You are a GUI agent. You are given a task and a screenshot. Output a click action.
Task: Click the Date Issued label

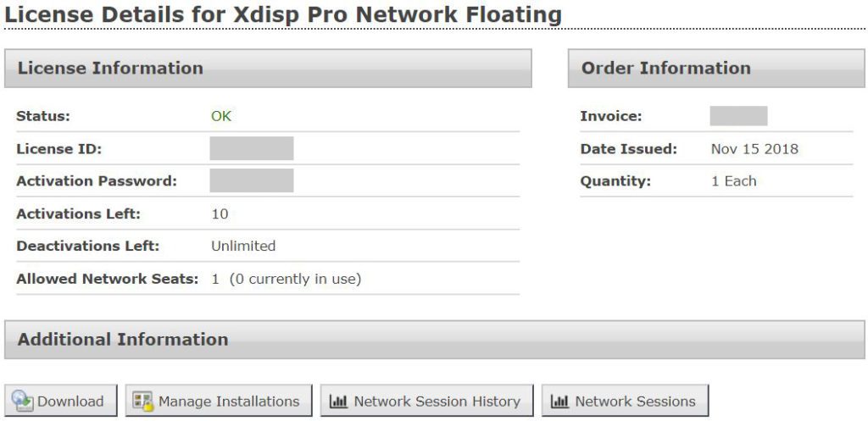pyautogui.click(x=628, y=149)
